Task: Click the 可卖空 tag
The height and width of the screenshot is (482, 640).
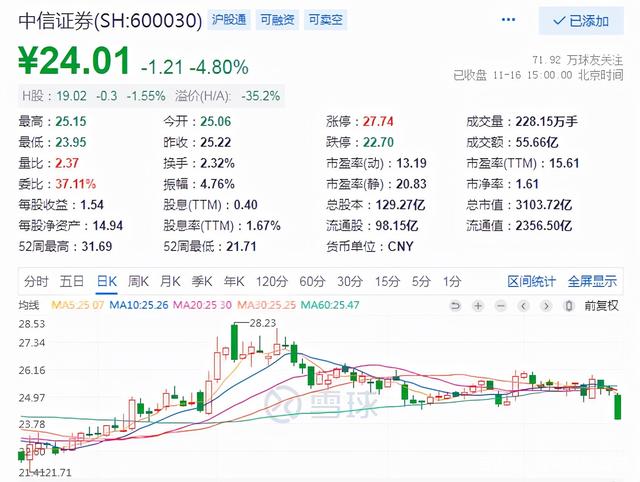Action: (x=325, y=20)
